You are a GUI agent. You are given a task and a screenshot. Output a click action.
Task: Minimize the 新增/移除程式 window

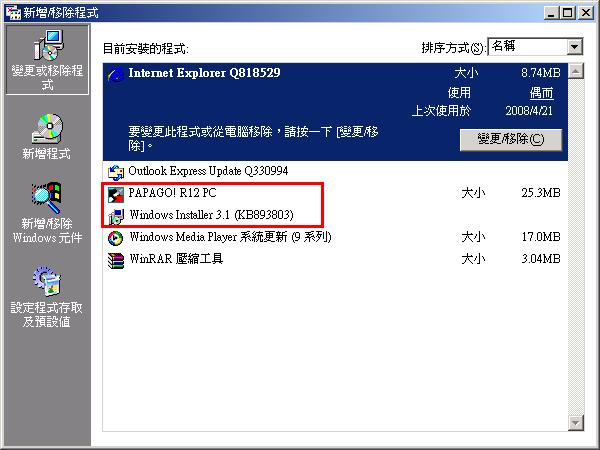(x=551, y=13)
